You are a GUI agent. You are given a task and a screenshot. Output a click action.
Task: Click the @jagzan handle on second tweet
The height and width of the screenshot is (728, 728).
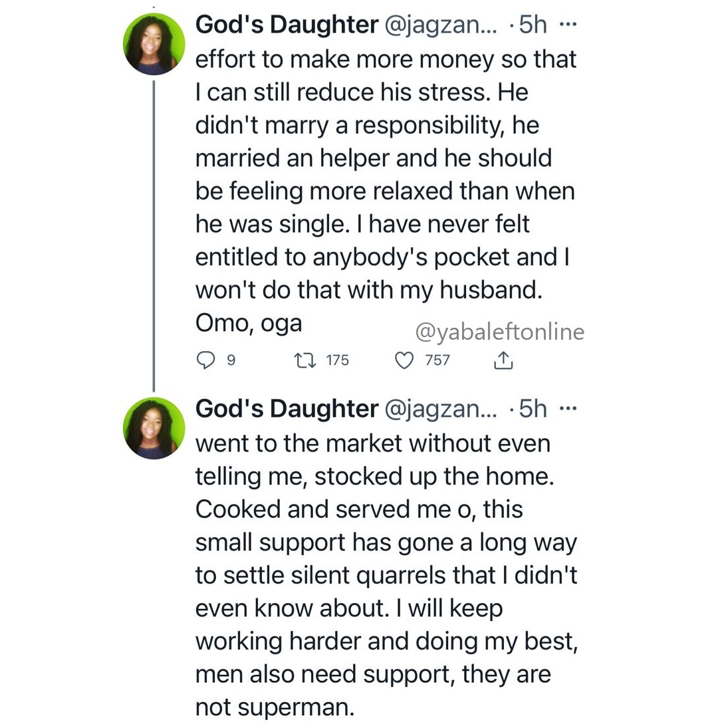(441, 410)
